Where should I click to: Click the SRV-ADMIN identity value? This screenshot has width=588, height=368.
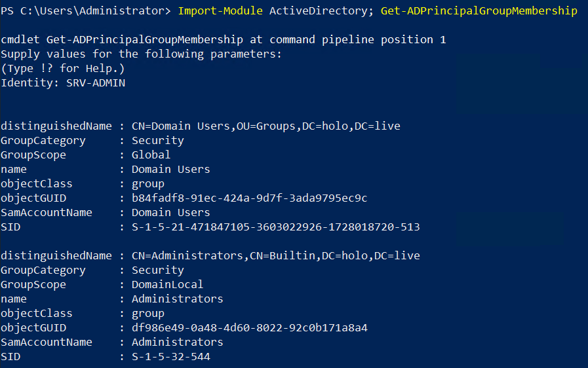[x=96, y=83]
